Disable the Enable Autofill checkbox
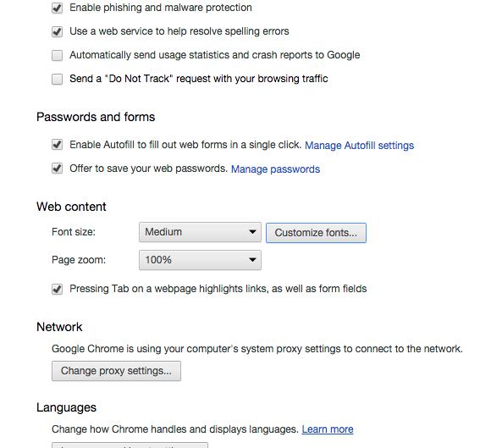 point(57,145)
